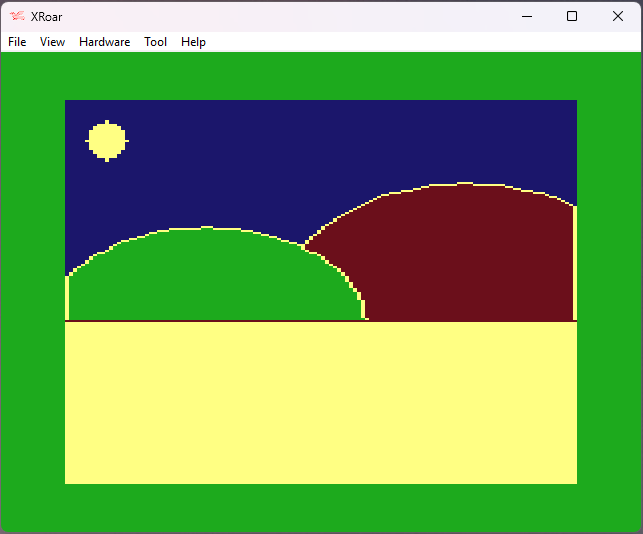This screenshot has width=643, height=534.
Task: Click empty menu bar space right of Help
Action: 420,42
